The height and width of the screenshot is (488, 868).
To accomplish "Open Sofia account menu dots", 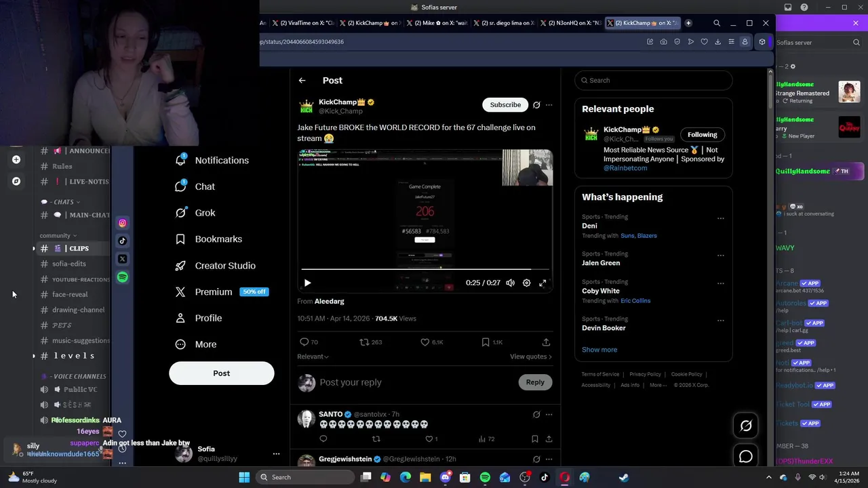I will tap(276, 453).
